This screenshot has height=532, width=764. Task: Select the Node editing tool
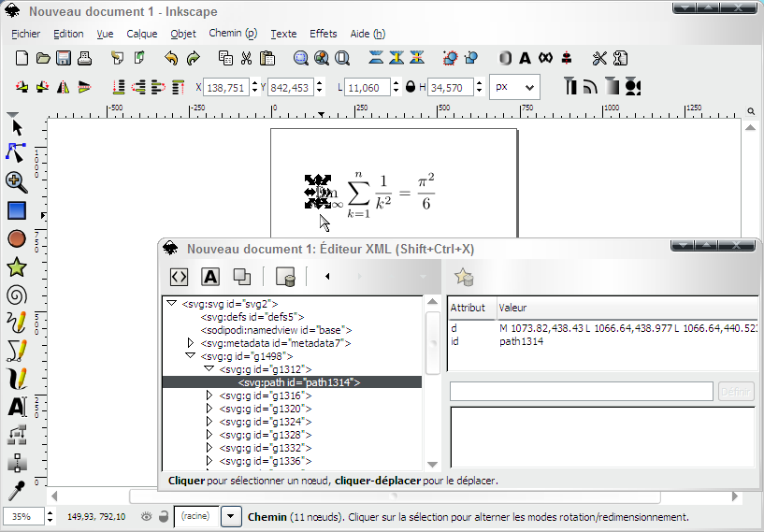coord(17,153)
